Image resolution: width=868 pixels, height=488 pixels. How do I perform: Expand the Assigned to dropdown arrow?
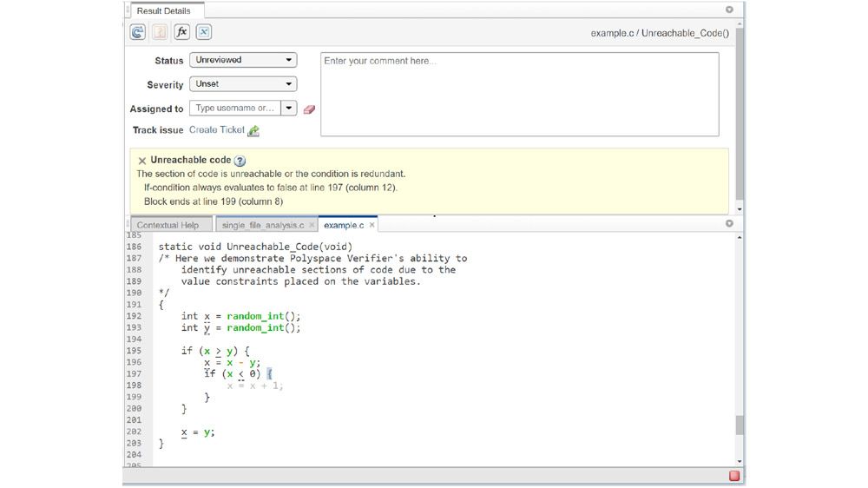289,109
